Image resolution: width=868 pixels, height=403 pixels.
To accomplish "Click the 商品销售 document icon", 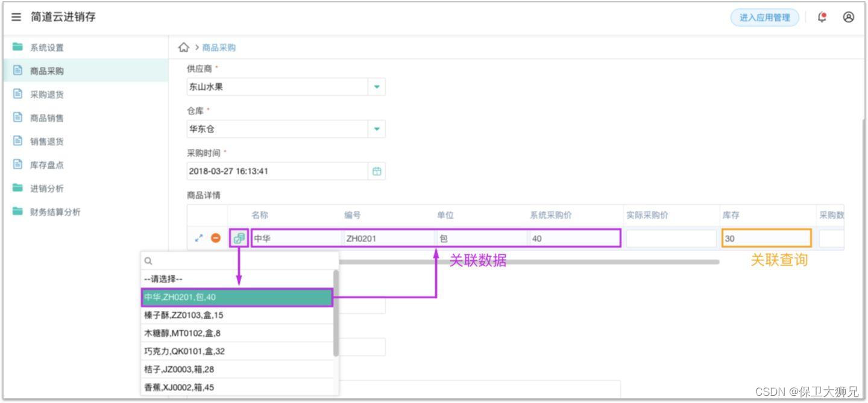I will tap(17, 117).
